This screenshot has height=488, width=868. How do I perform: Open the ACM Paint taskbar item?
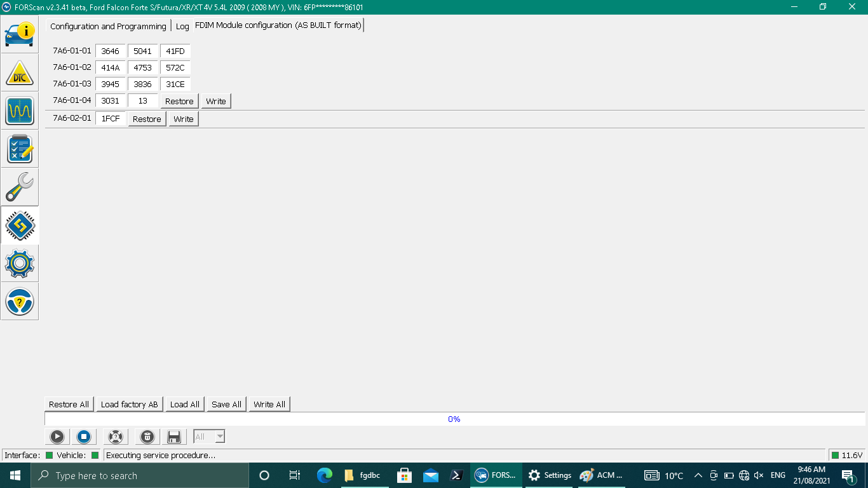(x=602, y=475)
